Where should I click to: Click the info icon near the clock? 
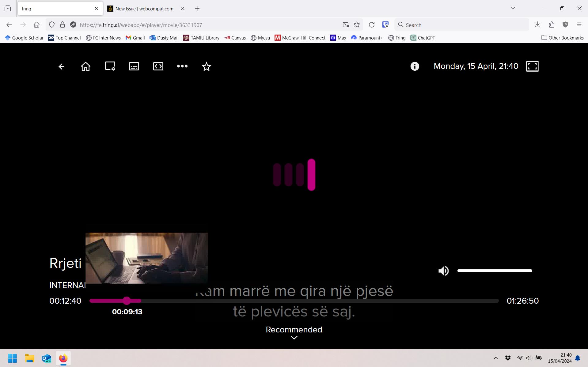point(414,66)
